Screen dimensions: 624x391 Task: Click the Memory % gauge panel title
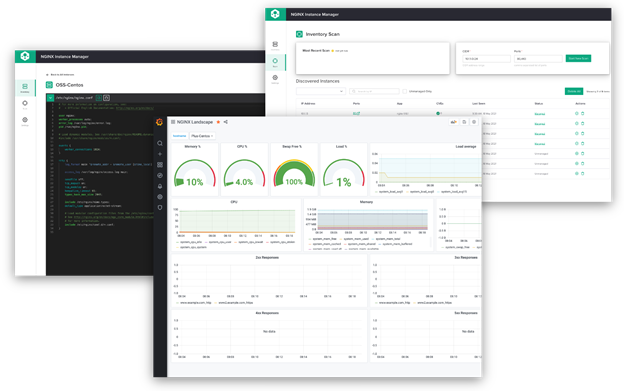pyautogui.click(x=193, y=147)
